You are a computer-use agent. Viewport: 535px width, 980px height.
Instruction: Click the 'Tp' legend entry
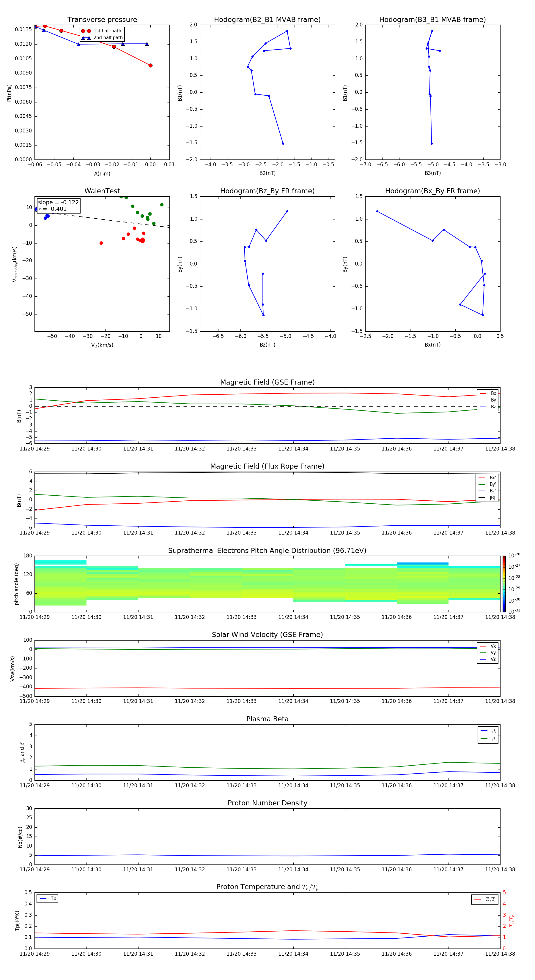pyautogui.click(x=48, y=899)
